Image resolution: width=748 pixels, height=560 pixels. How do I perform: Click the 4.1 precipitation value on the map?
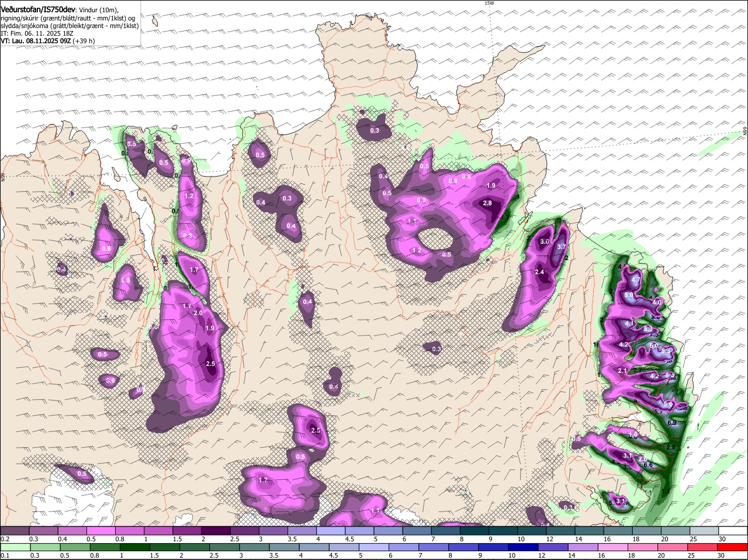629,323
